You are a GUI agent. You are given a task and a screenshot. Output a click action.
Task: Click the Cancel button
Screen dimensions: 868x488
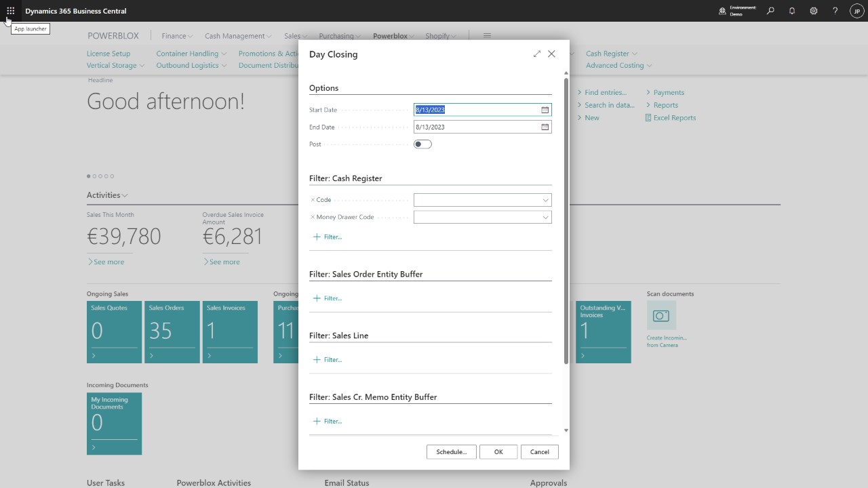coord(540,452)
